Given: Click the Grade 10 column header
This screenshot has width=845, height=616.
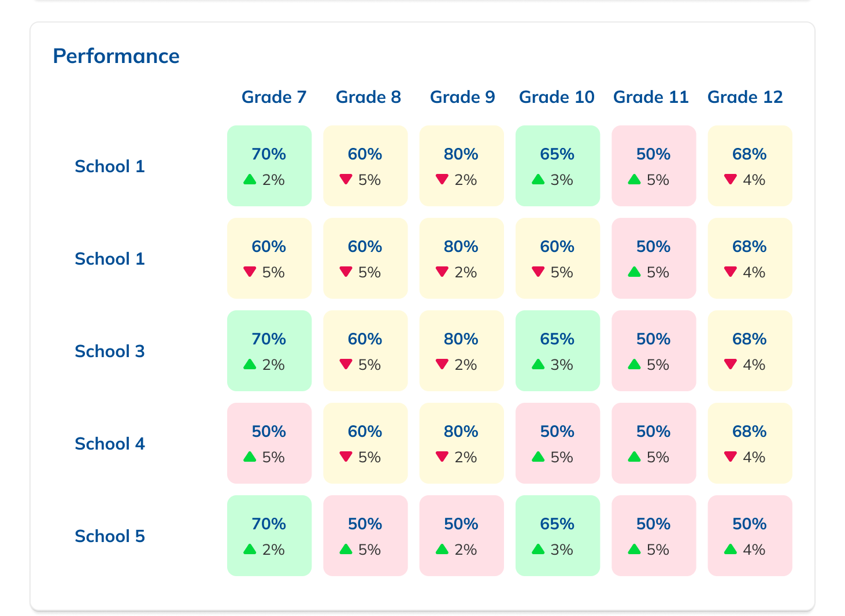Looking at the screenshot, I should tap(557, 97).
